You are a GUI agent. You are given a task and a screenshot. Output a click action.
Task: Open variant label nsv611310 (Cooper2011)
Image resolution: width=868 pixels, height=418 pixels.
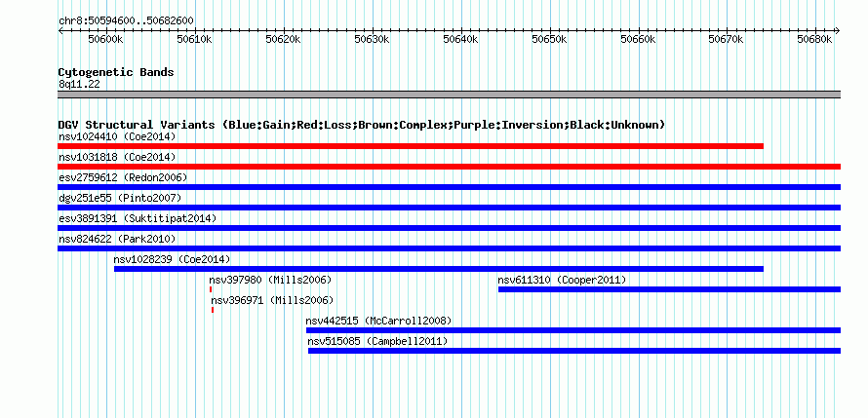(x=563, y=280)
